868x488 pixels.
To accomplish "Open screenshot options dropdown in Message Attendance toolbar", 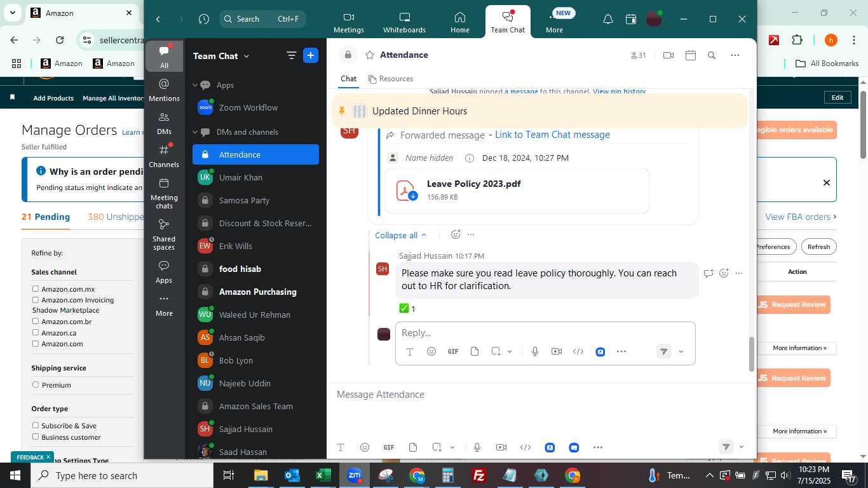I will [452, 447].
